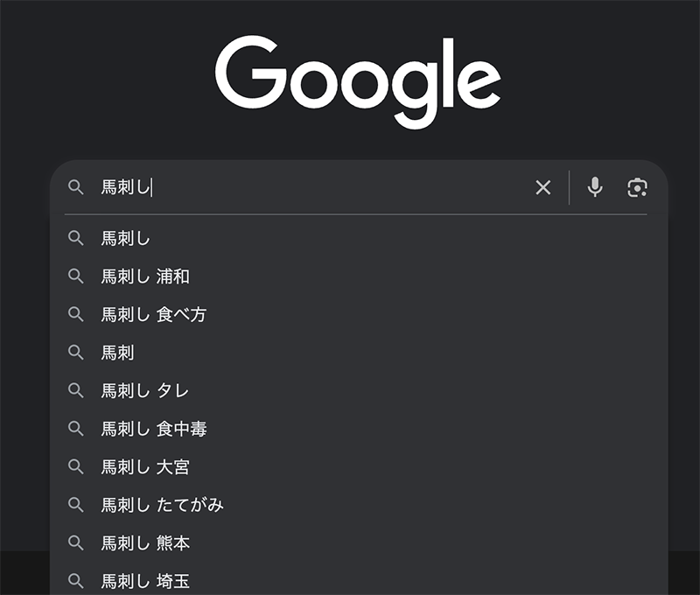Click the Google logo
Image resolution: width=700 pixels, height=595 pixels.
pos(357,80)
